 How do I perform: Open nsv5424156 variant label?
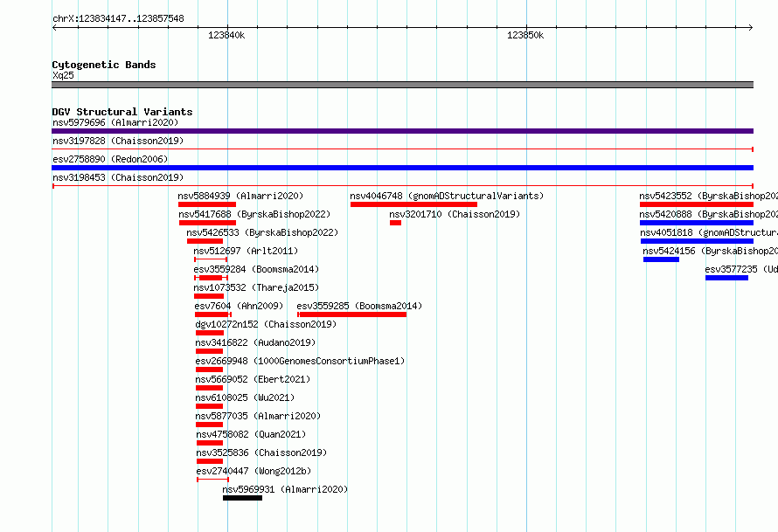711,251
